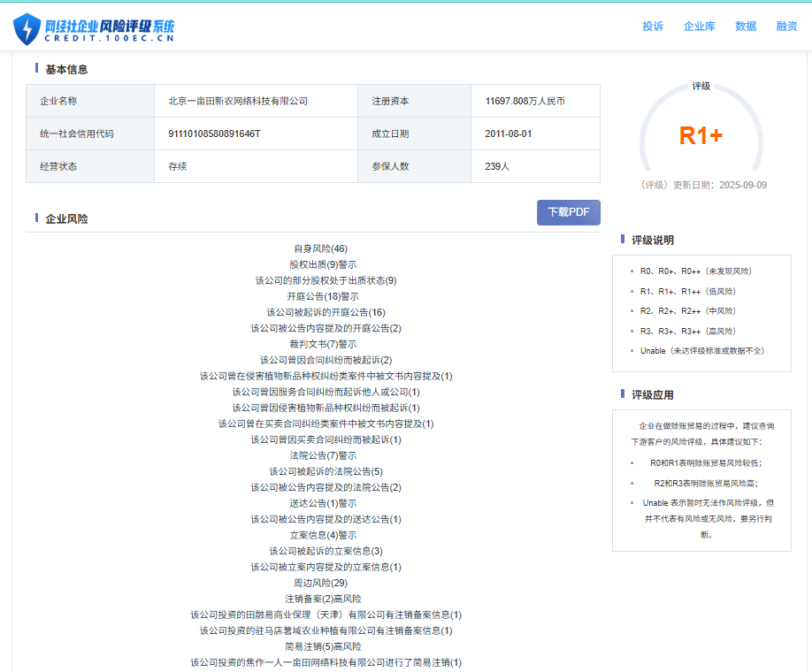Click the 裁判文书(7)警示 entry

pos(323,344)
